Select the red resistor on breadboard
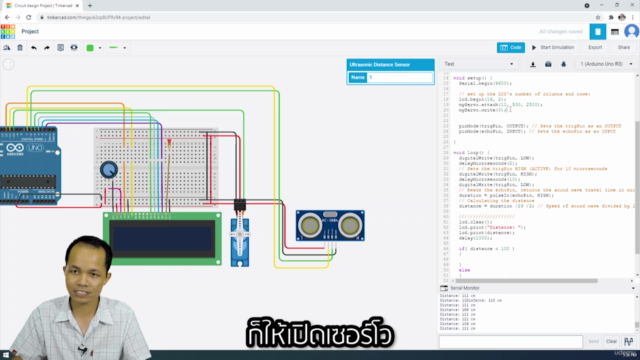Image resolution: width=640 pixels, height=360 pixels. (169, 142)
